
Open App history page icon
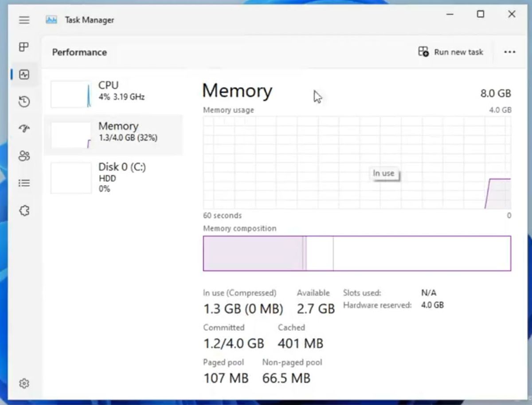point(24,102)
